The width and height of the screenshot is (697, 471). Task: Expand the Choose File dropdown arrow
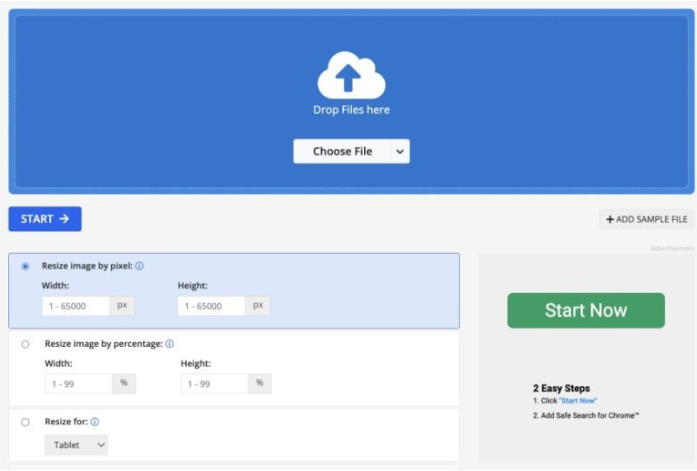(399, 151)
